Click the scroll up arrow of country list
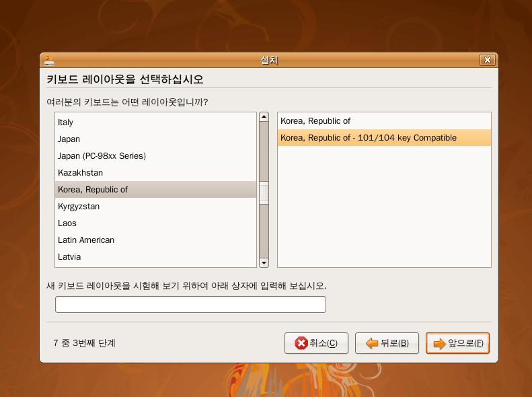The height and width of the screenshot is (397, 532). 264,116
